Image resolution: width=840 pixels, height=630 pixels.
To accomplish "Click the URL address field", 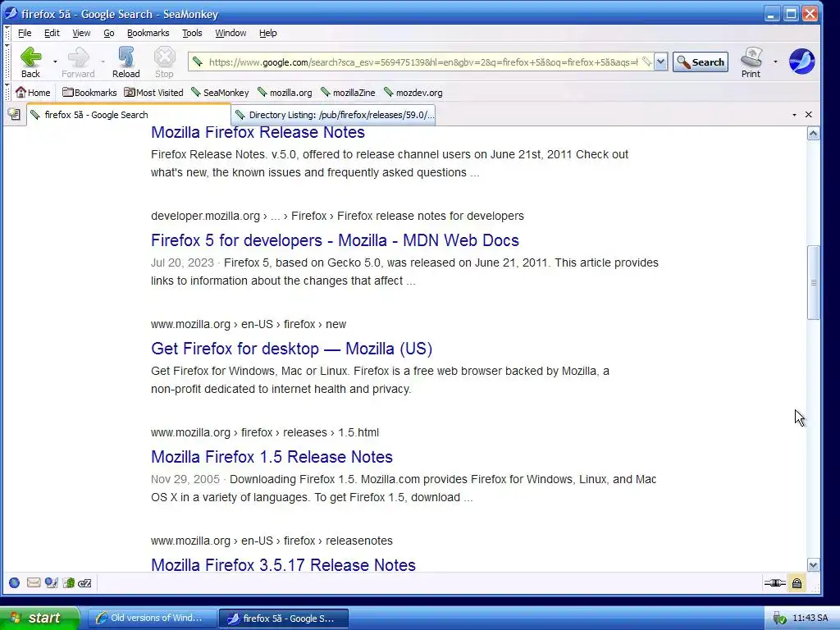I will coord(423,62).
